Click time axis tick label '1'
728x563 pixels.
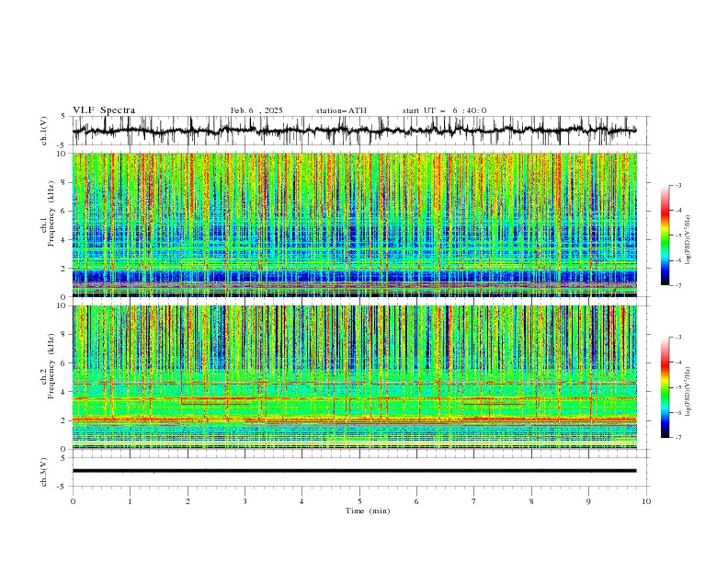click(130, 501)
